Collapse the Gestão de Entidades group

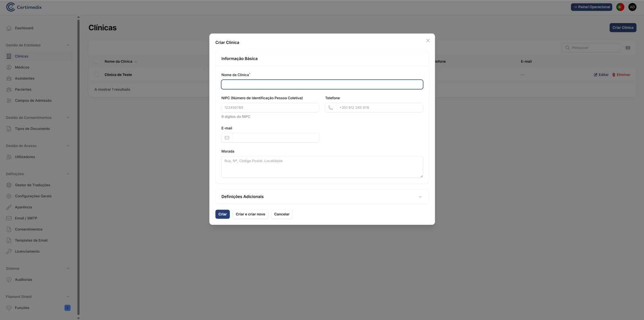pos(68,45)
